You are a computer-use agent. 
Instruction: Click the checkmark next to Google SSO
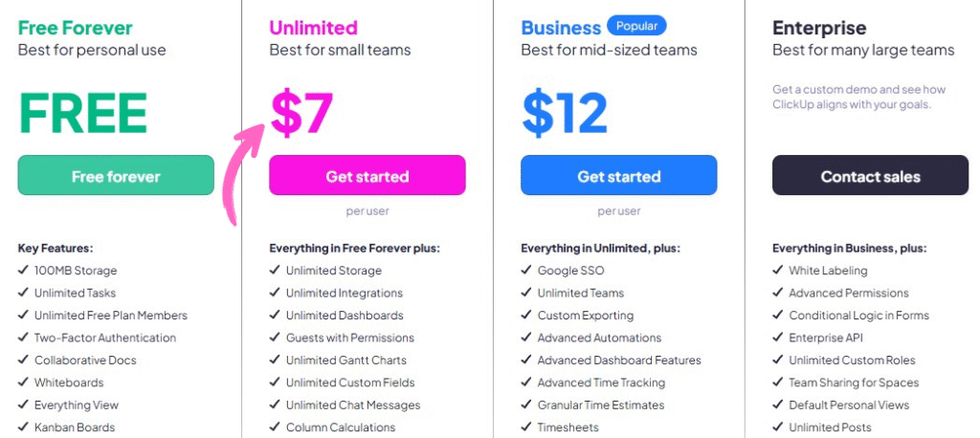[x=526, y=271]
